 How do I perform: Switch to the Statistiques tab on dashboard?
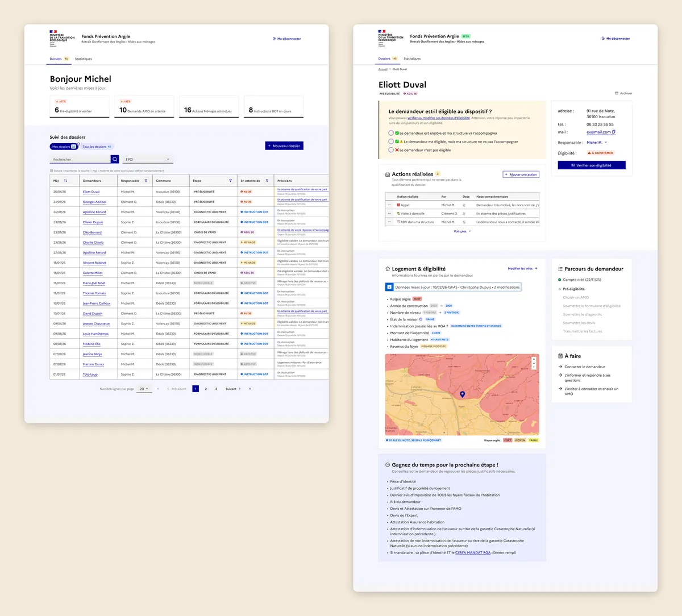[x=84, y=59]
